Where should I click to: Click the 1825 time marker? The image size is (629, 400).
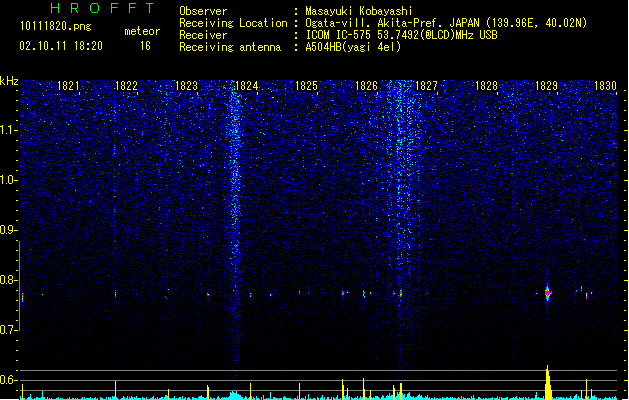[x=306, y=86]
